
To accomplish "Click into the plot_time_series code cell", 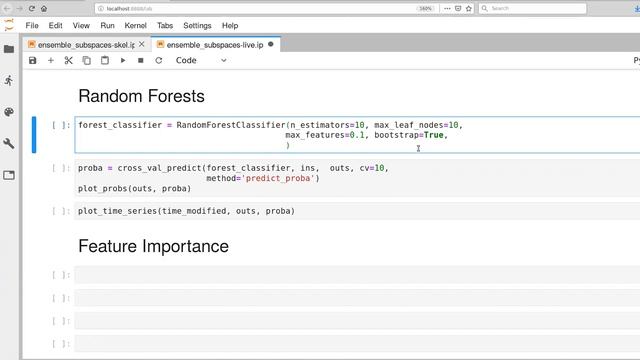I will [358, 211].
